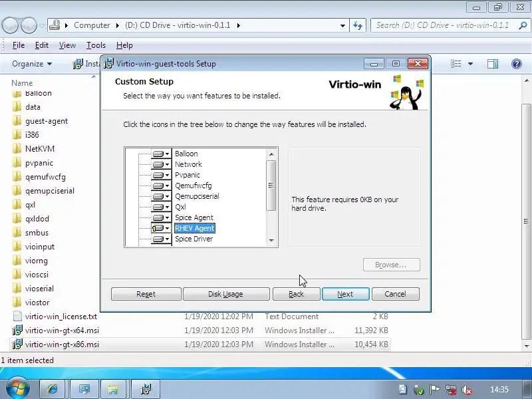Select Pvpanic in the feature tree

tap(188, 175)
